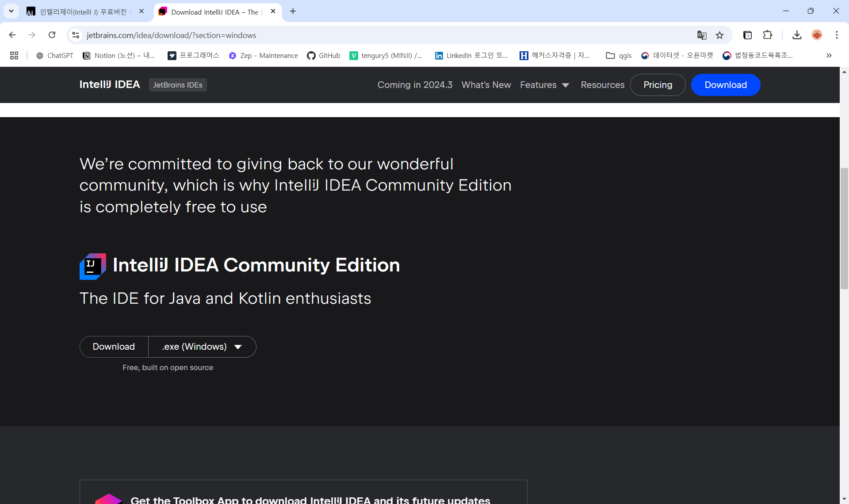Image resolution: width=849 pixels, height=504 pixels.
Task: Open the .exe (Windows) format dropdown
Action: 202,347
